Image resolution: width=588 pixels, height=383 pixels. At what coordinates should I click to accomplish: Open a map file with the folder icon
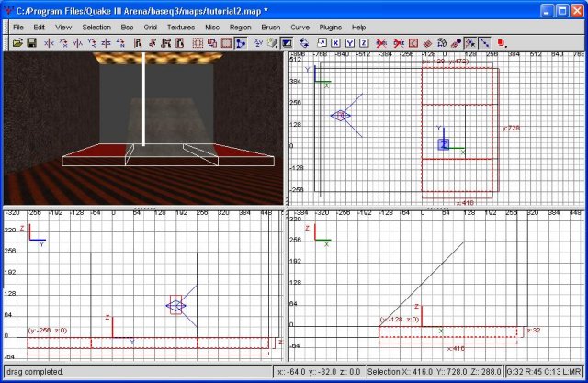17,43
